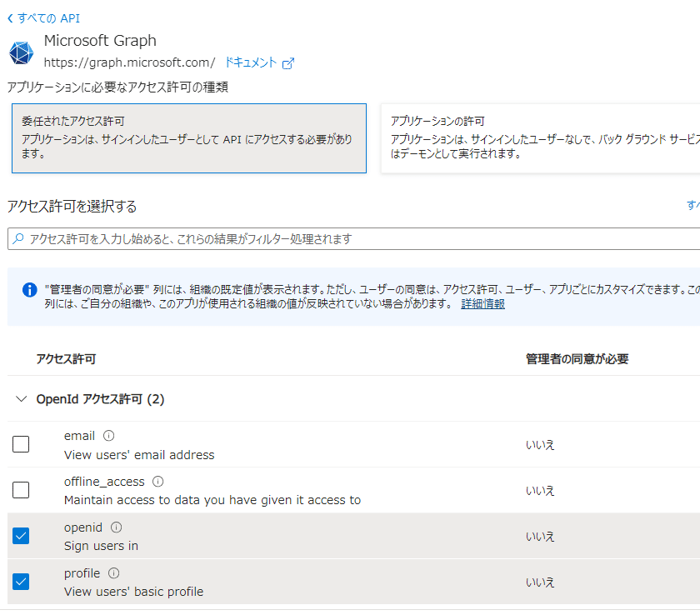
Task: Check the email permission checkbox
Action: [21, 444]
